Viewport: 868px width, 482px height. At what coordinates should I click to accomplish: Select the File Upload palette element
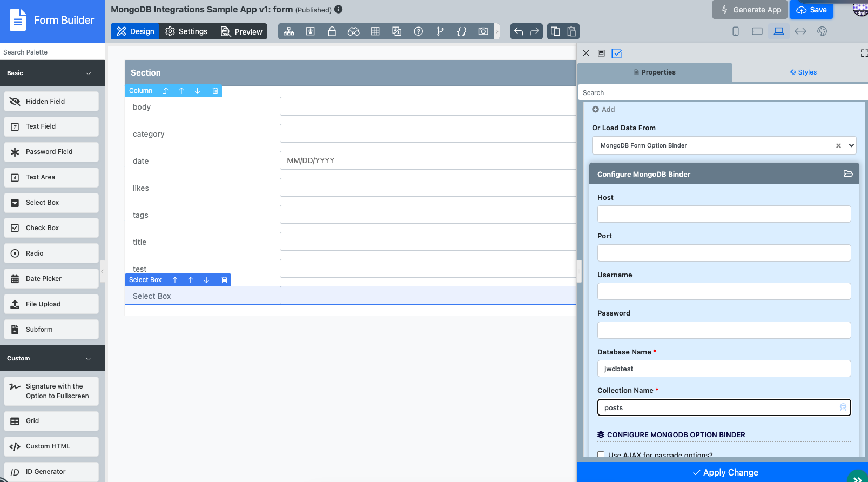[x=51, y=304]
